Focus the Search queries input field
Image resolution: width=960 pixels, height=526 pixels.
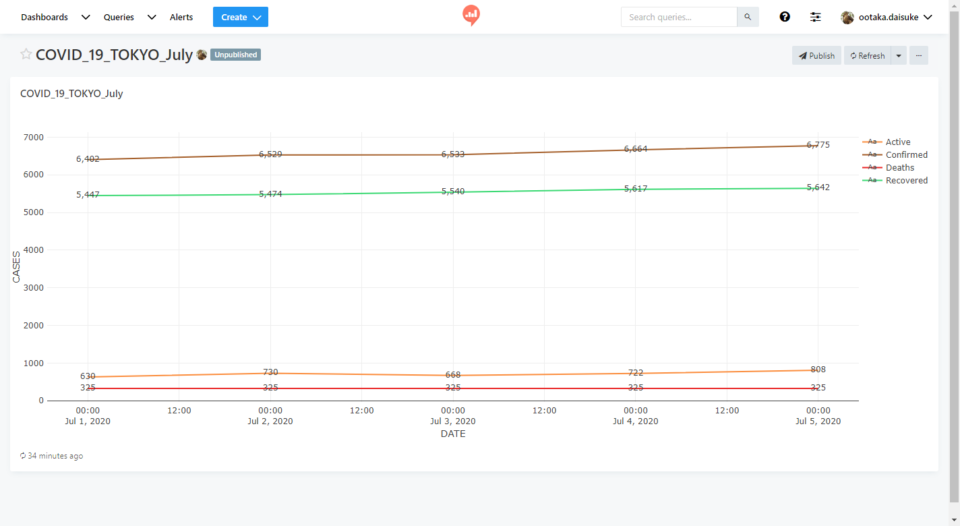point(679,17)
